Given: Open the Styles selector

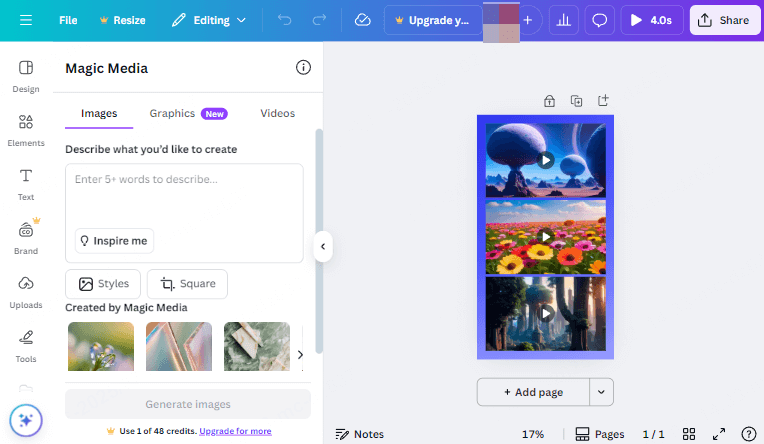Looking at the screenshot, I should click(x=103, y=284).
